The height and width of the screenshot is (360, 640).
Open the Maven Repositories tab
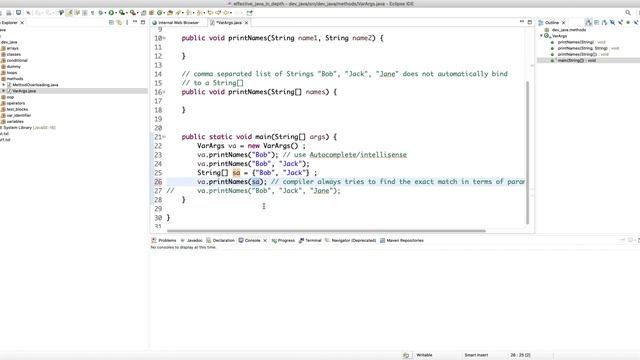(x=402, y=240)
